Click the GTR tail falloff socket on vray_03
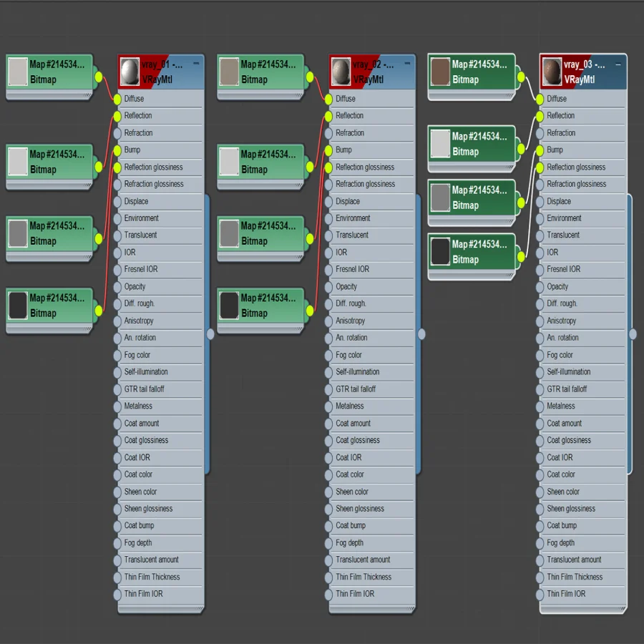This screenshot has height=644, width=644. coord(540,389)
